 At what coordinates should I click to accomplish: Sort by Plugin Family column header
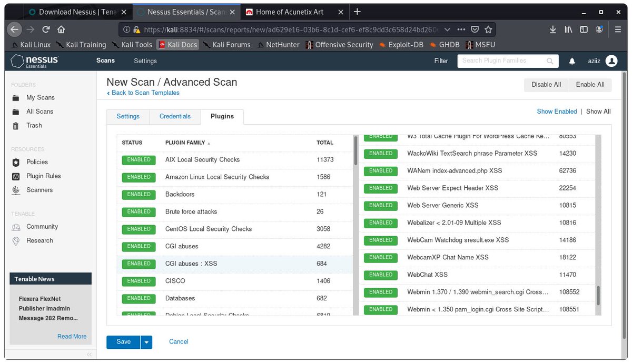pyautogui.click(x=187, y=143)
